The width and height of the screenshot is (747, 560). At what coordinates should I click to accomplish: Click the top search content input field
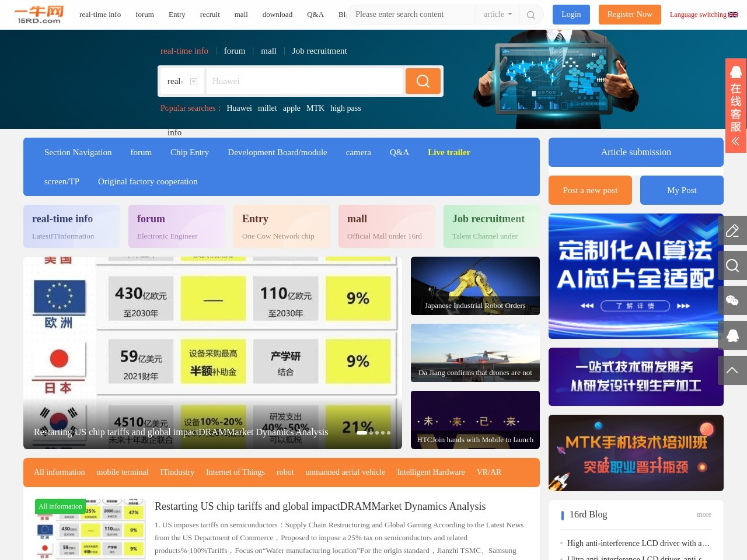[x=411, y=15]
